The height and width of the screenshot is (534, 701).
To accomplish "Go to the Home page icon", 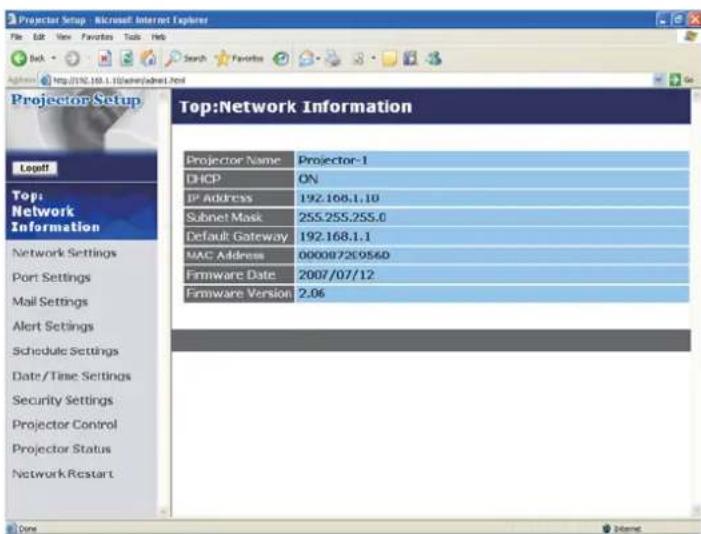I will (x=148, y=59).
